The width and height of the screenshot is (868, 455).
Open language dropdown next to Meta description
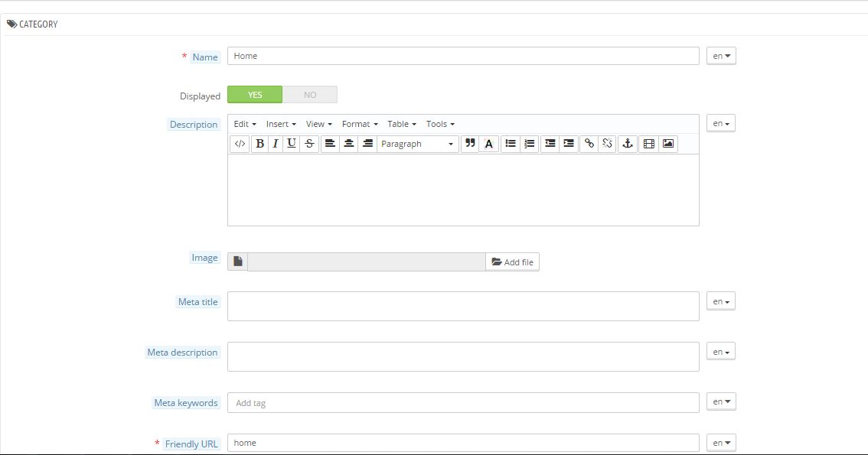click(x=721, y=352)
